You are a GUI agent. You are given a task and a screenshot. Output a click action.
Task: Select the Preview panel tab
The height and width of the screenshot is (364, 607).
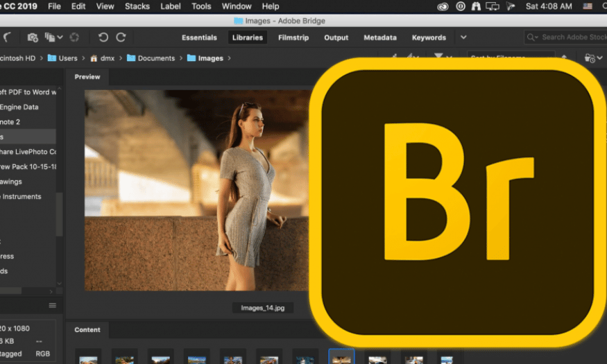coord(87,76)
